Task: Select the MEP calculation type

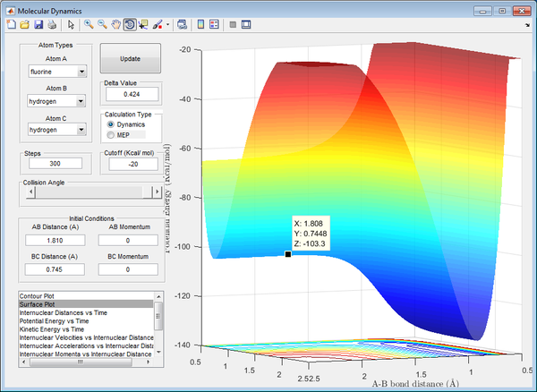Action: (x=111, y=135)
